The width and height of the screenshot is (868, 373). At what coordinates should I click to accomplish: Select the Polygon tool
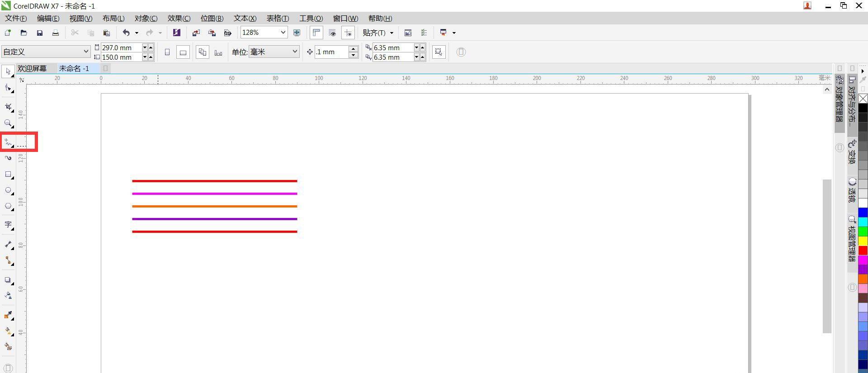pos(8,207)
